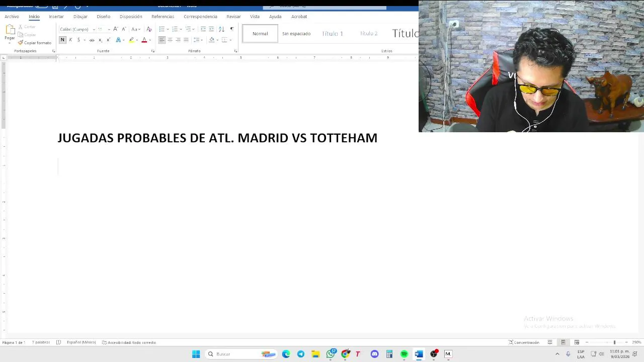Decrease font size with A-down icon
Image resolution: width=644 pixels, height=362 pixels.
pos(124,29)
